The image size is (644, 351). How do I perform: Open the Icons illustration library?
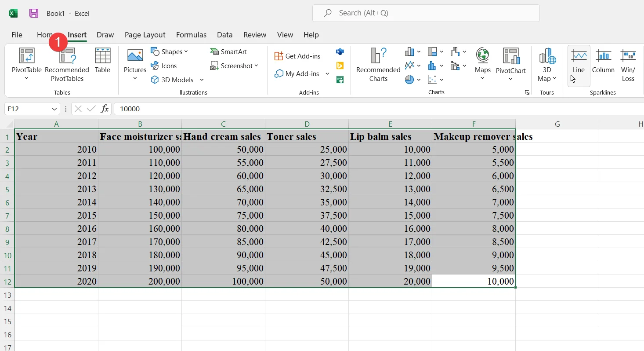(163, 66)
